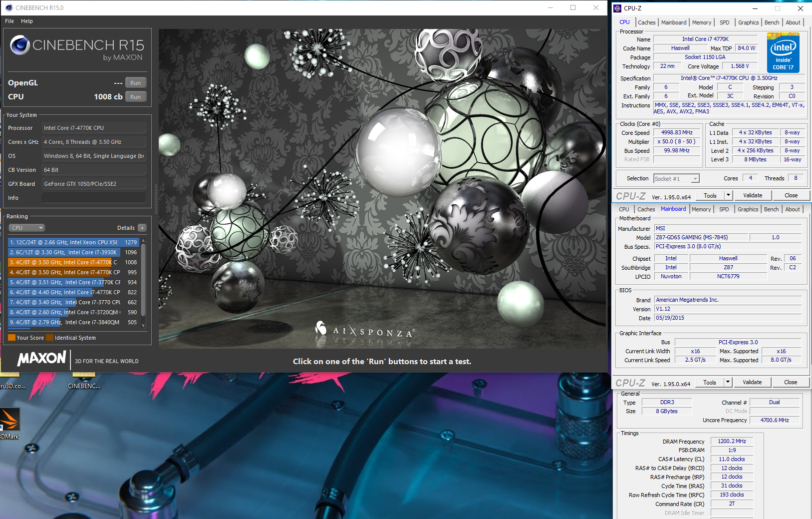Open Tools dropdown arrow in middle CPU-Z
The height and width of the screenshot is (519, 812).
click(728, 383)
